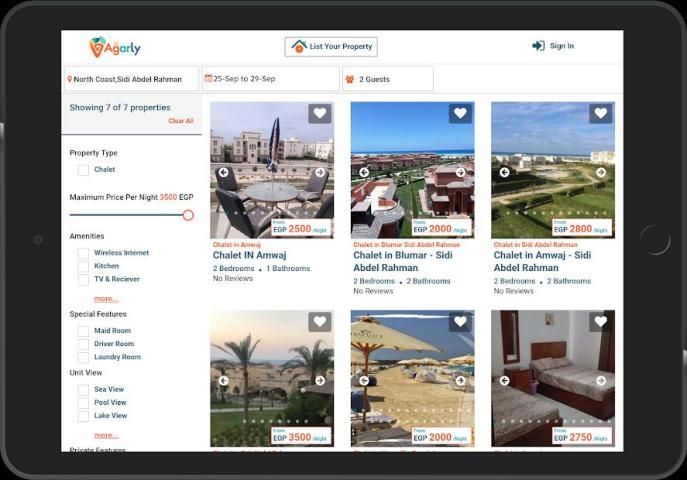Favorite the EGP 3500 listing

tap(320, 322)
